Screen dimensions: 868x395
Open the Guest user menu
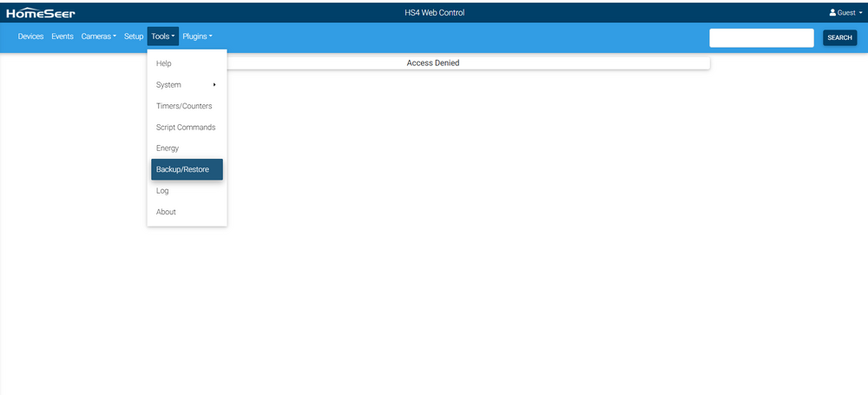(x=845, y=13)
